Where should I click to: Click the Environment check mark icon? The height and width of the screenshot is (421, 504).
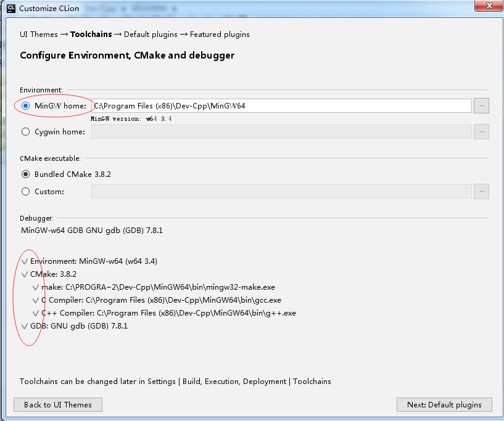(x=25, y=261)
